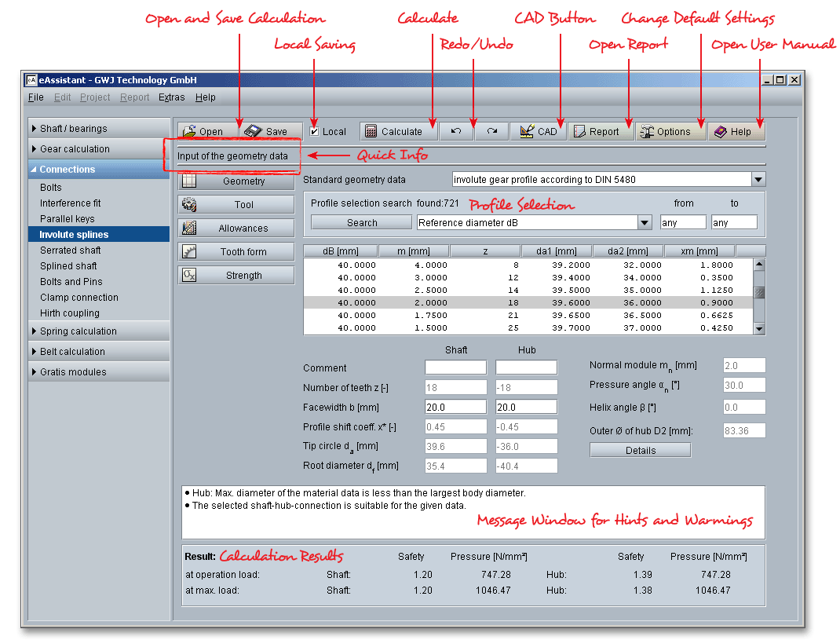Open the Report from the toolbar
Image resolution: width=840 pixels, height=640 pixels.
point(601,131)
